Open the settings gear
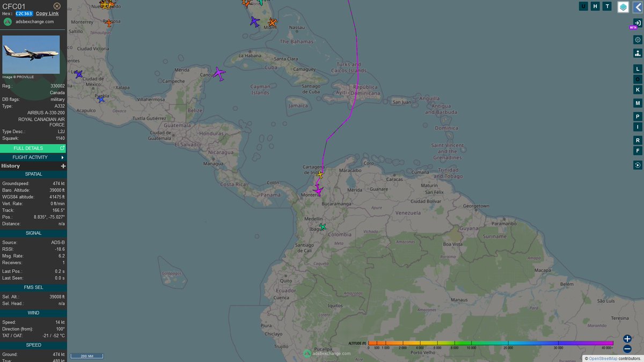The height and width of the screenshot is (362, 644). pyautogui.click(x=638, y=40)
